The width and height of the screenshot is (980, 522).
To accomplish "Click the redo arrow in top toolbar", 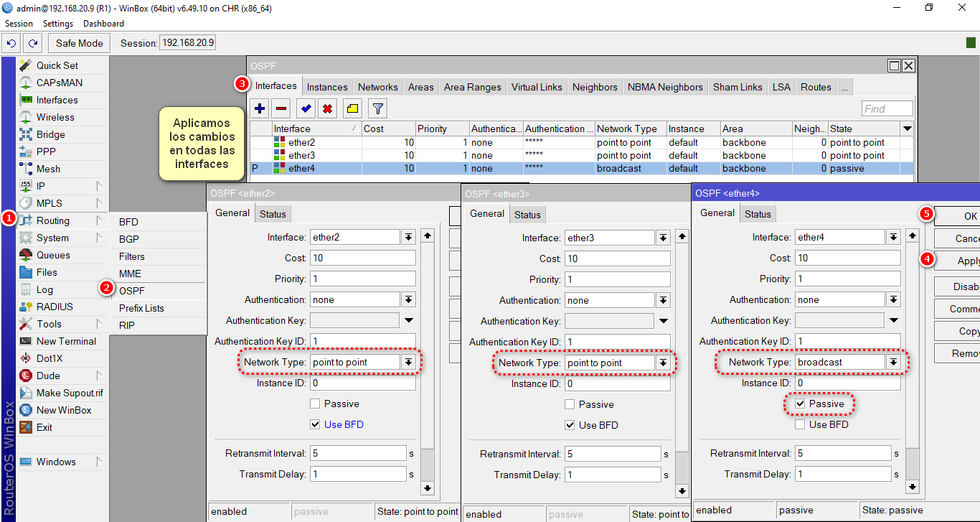I will (x=33, y=43).
